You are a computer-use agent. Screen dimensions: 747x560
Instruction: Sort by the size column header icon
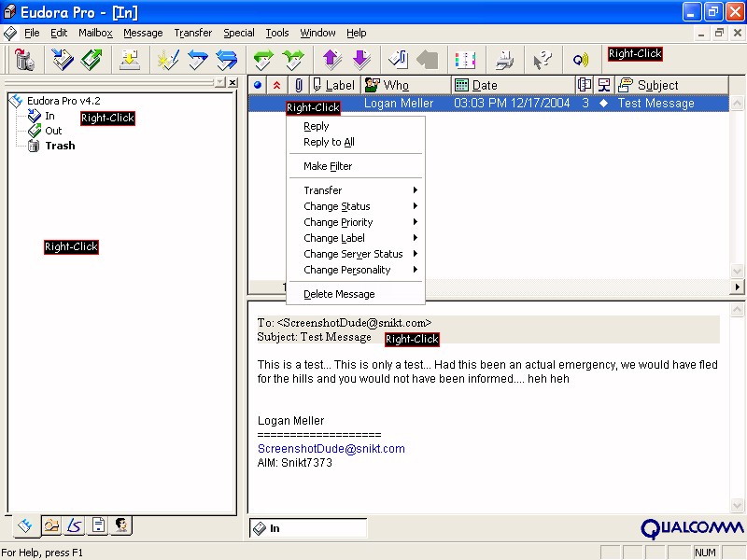click(x=585, y=85)
